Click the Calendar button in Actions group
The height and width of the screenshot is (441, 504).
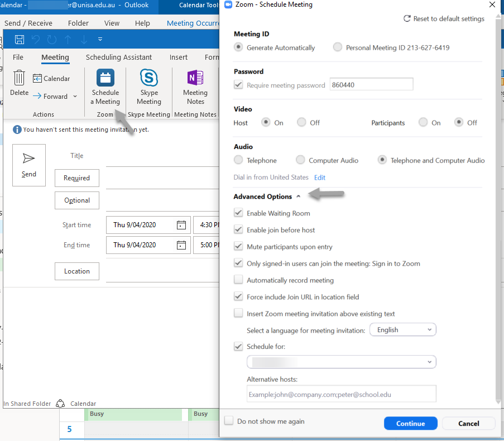tap(51, 78)
